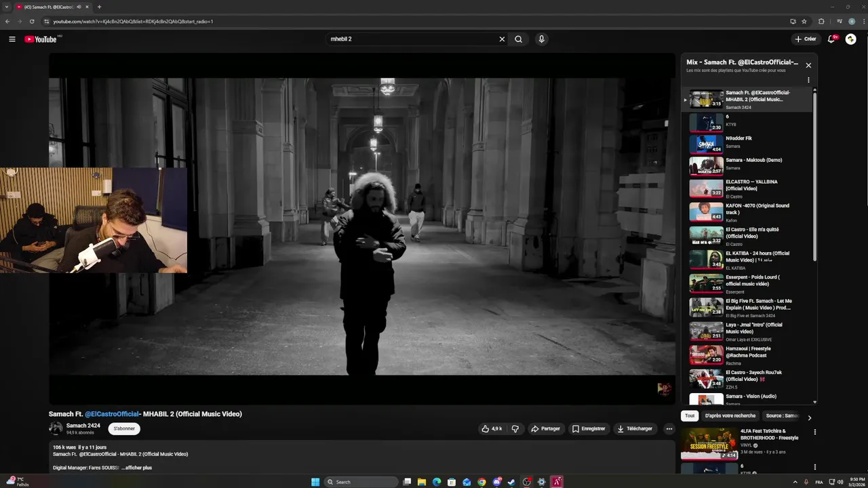Download the video with Télécharger
Image resolution: width=868 pixels, height=488 pixels.
635,428
